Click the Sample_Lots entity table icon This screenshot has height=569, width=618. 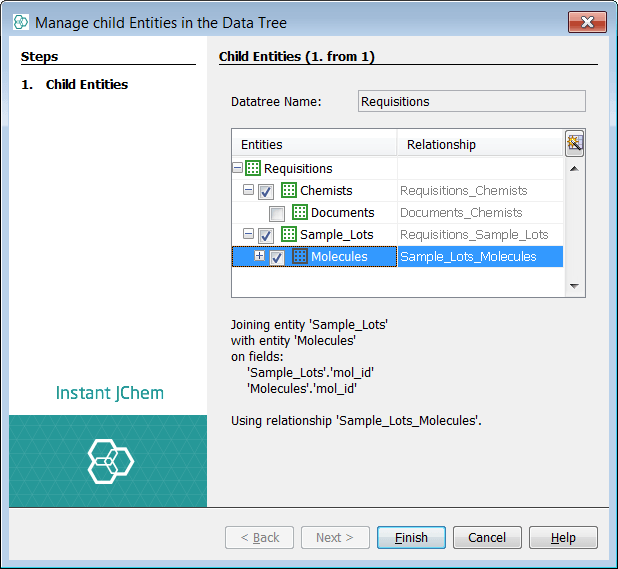[289, 235]
